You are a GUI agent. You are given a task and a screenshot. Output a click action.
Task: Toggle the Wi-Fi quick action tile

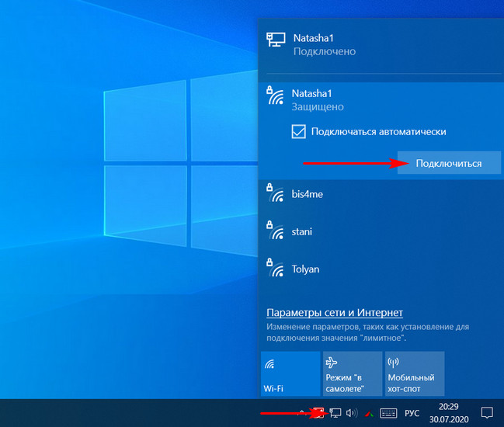(290, 373)
